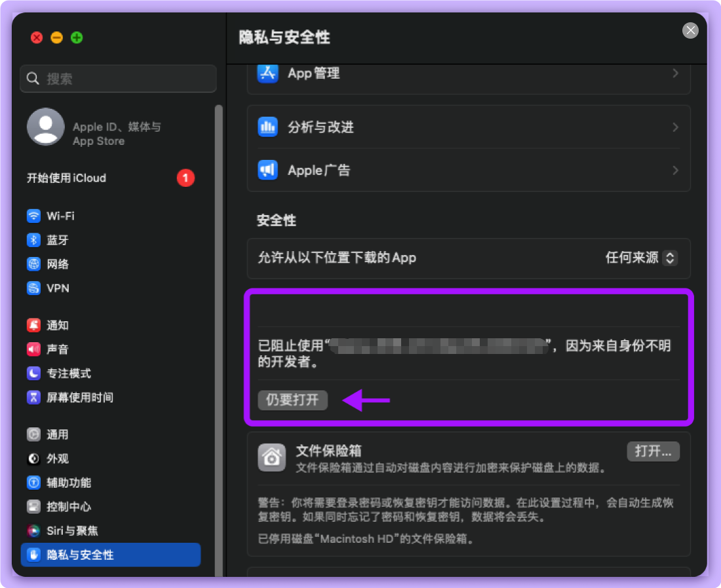
Task: Click the Siri与聚焦 icon
Action: coord(33,530)
